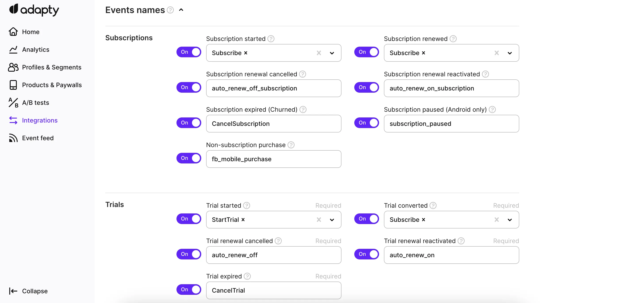Click help icon beside Non-subscription purchase
644x303 pixels.
click(291, 145)
